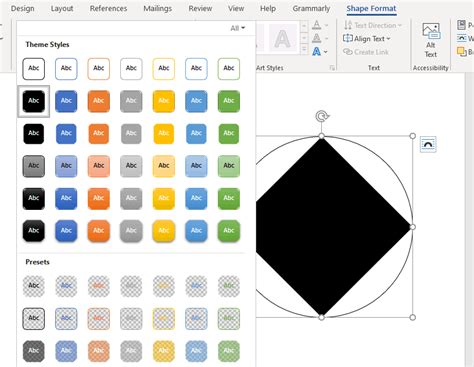Apply the subtle effect gray-black style in fourth row
The height and width of the screenshot is (367, 474).
point(34,166)
